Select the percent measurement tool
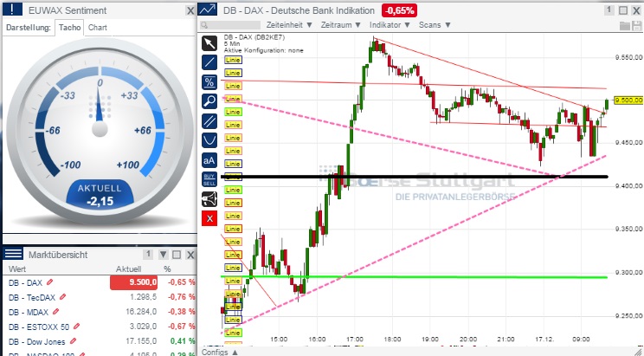Viewport: 644px width, 356px height. [209, 82]
